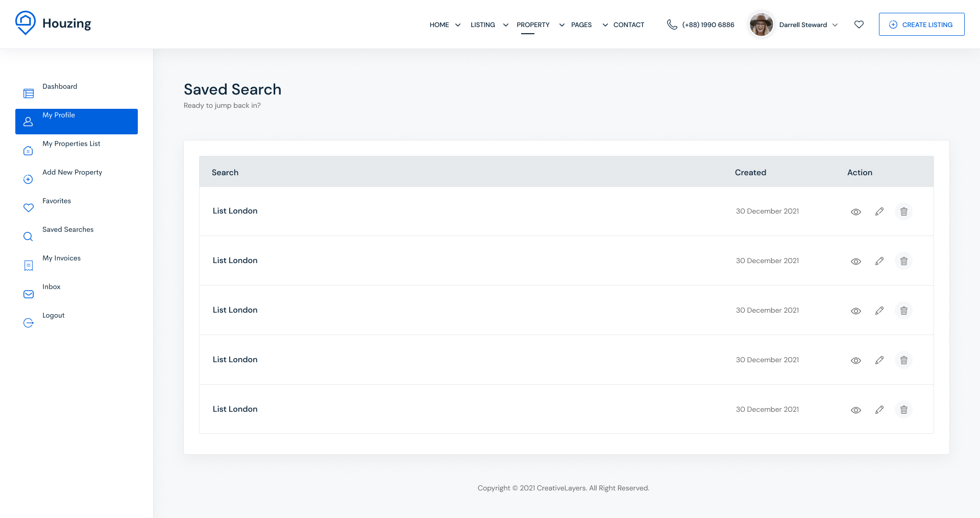Click trash icon in the last row
The width and height of the screenshot is (980, 518).
903,410
